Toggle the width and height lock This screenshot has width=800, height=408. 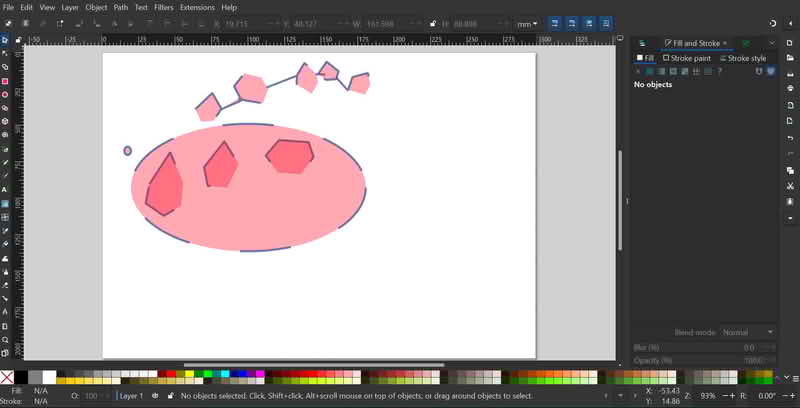[x=431, y=24]
